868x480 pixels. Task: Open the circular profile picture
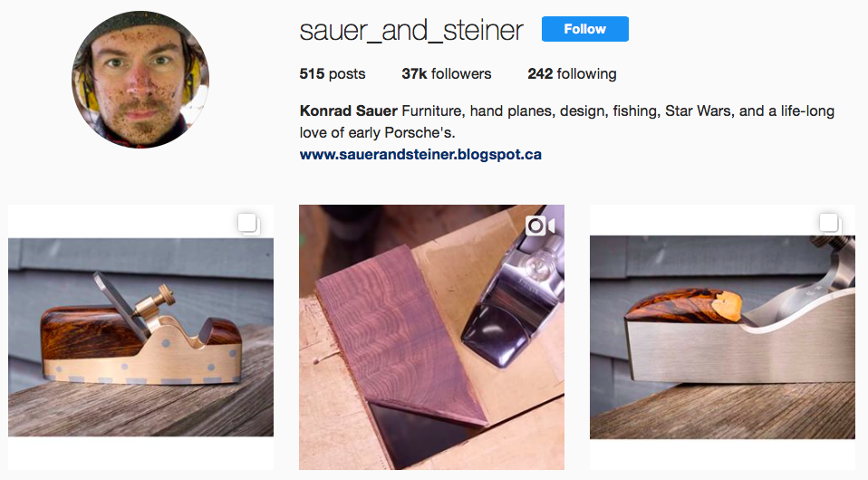point(140,79)
